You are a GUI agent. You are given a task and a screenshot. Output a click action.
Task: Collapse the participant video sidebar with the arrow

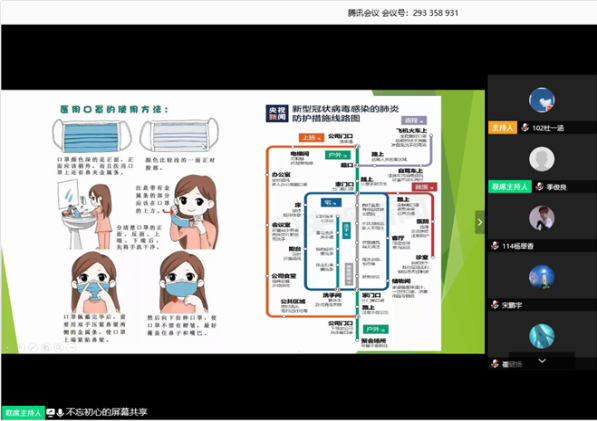pyautogui.click(x=480, y=222)
